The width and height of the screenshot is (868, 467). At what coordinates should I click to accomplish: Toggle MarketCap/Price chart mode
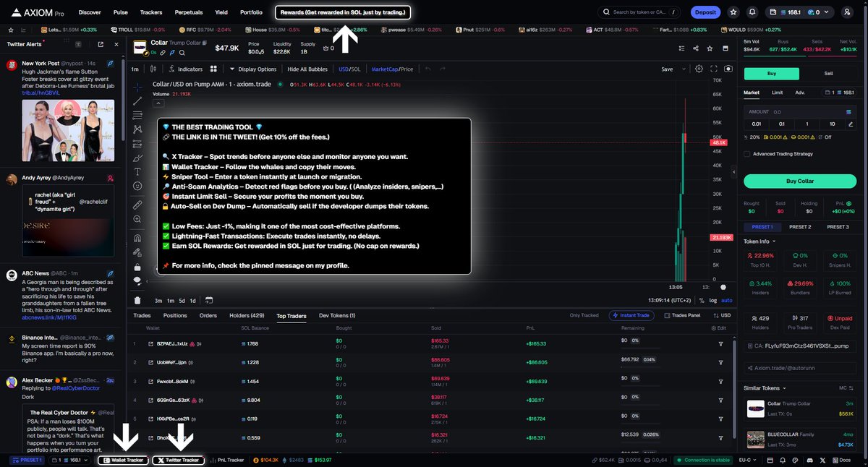coord(392,69)
